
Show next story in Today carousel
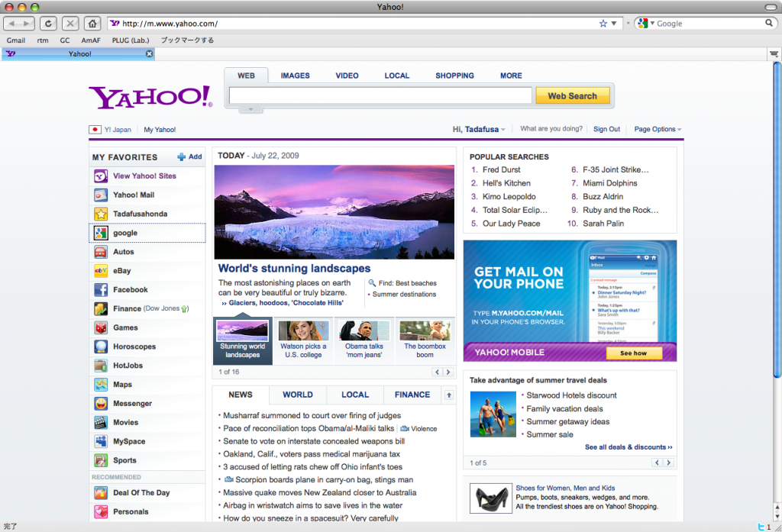[x=448, y=372]
